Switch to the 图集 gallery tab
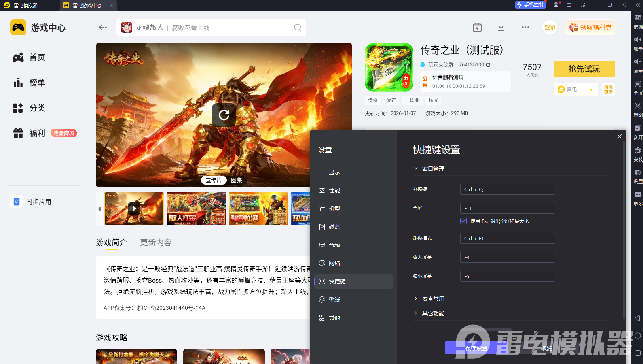Image resolution: width=643 pixels, height=364 pixels. 236,180
